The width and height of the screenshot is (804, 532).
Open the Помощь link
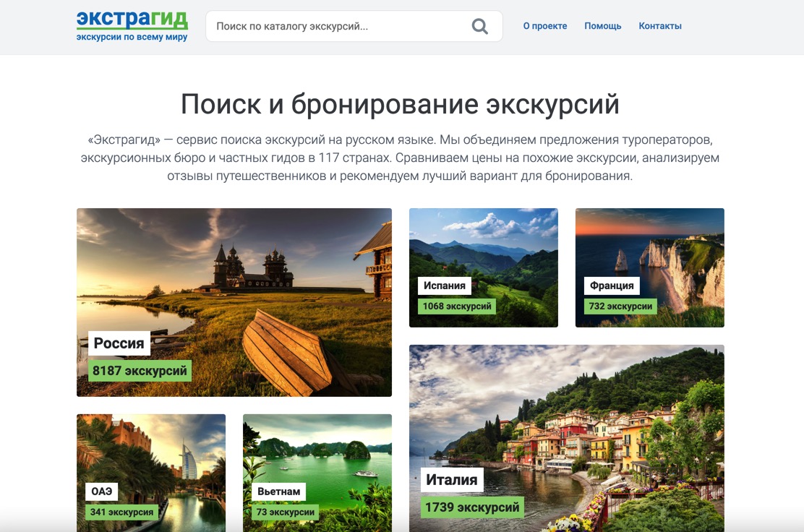click(x=602, y=25)
